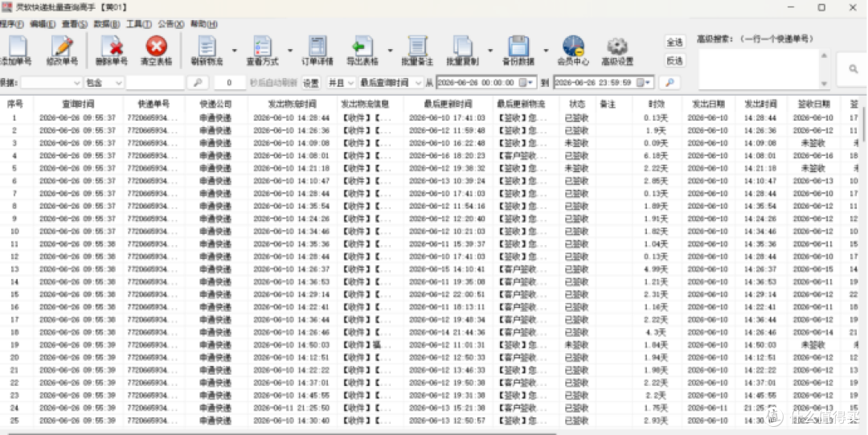Viewport: 868px width, 435px height.
Task: Click the magnifier after the date range
Action: [x=669, y=83]
